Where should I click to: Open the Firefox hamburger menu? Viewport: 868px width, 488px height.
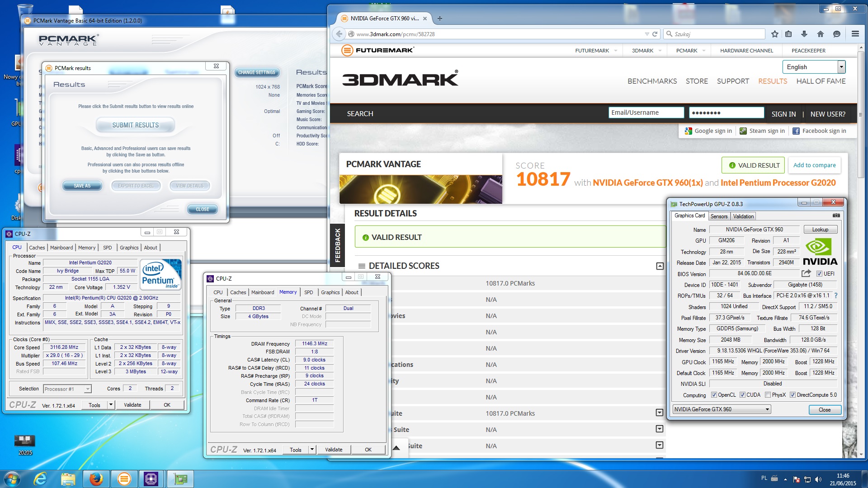tap(855, 34)
